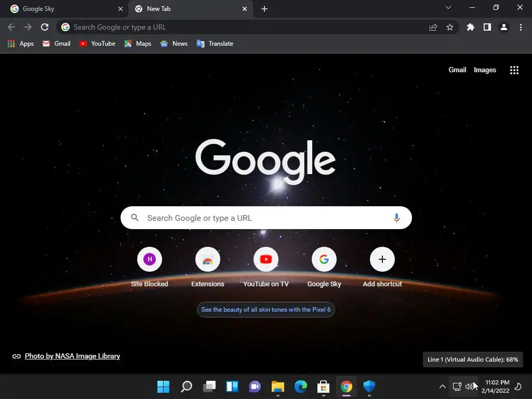Image resolution: width=532 pixels, height=399 pixels.
Task: Click the Gmail link at page top right
Action: coord(457,70)
